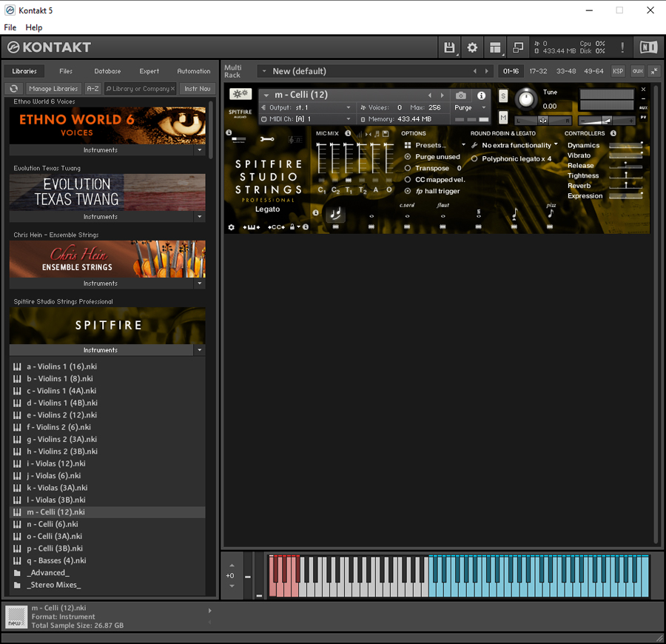666x644 pixels.
Task: Expand Ethno World 6 Instruments dropdown arrow
Action: (x=200, y=150)
